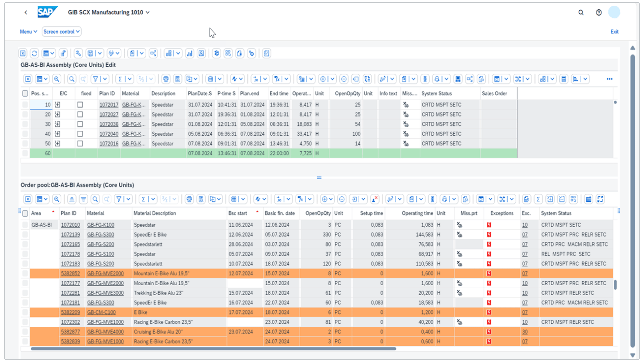Click the search magnifier in the order pool toolbar
This screenshot has width=644, height=362.
pyautogui.click(x=95, y=199)
